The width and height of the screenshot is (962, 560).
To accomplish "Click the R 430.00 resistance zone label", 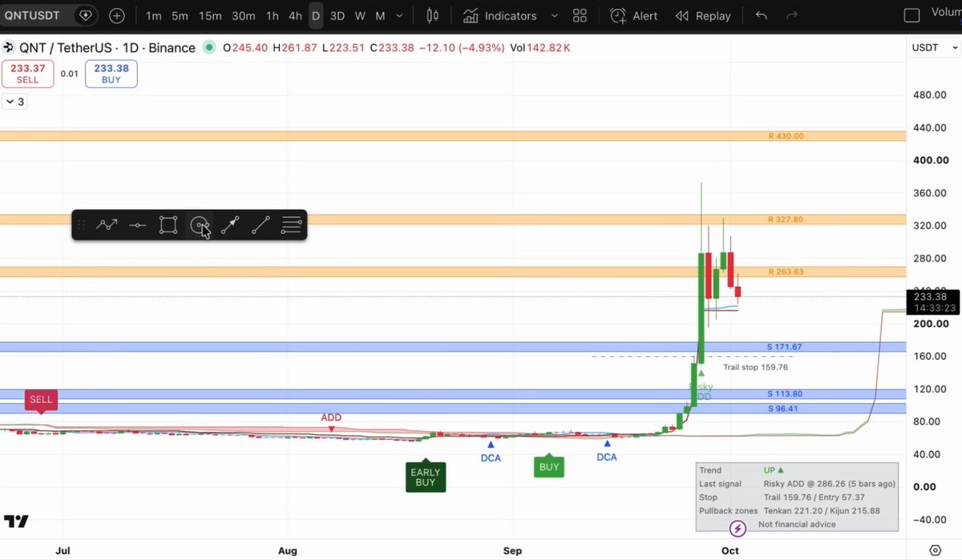I will [786, 136].
